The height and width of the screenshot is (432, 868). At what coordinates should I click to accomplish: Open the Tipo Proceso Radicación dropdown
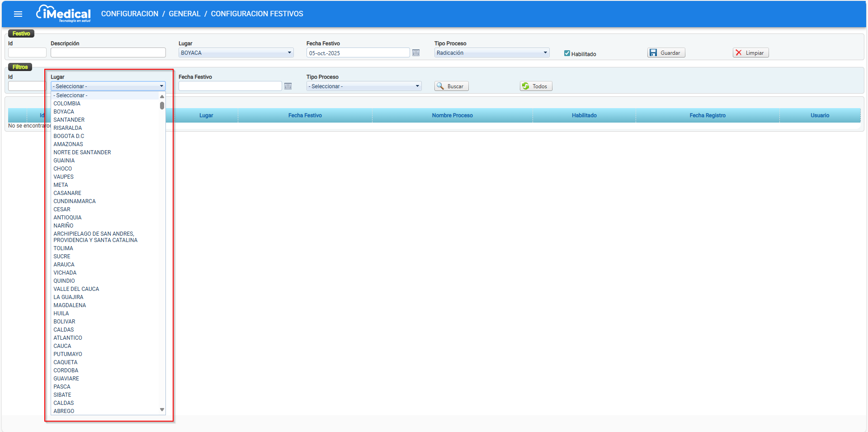[x=491, y=53]
